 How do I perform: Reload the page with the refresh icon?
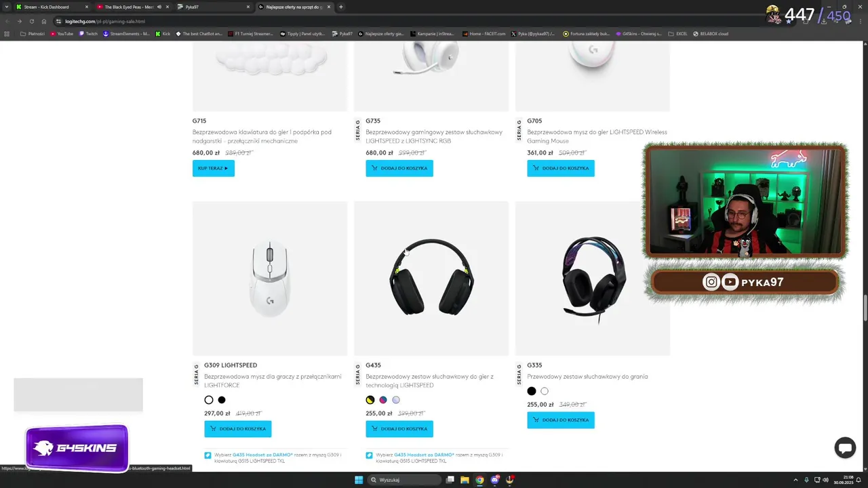pos(31,21)
